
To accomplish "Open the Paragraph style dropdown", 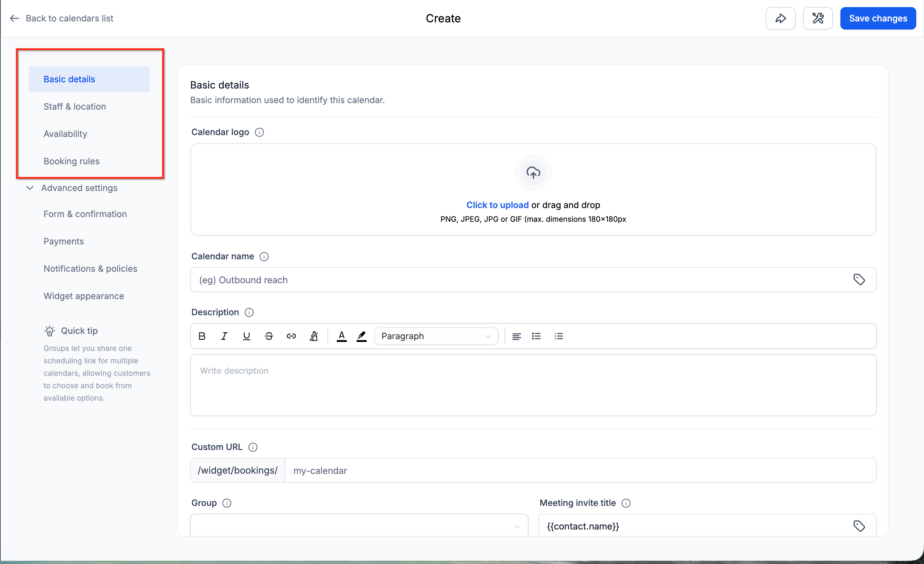I will pyautogui.click(x=436, y=336).
